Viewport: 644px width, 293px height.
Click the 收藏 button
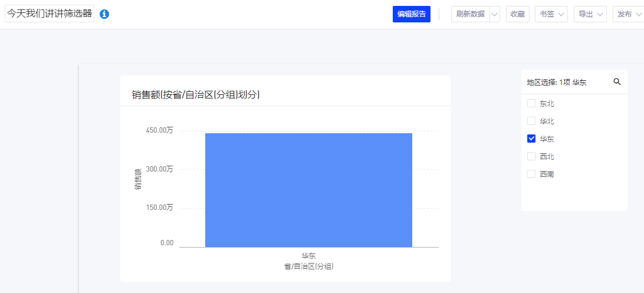point(517,14)
